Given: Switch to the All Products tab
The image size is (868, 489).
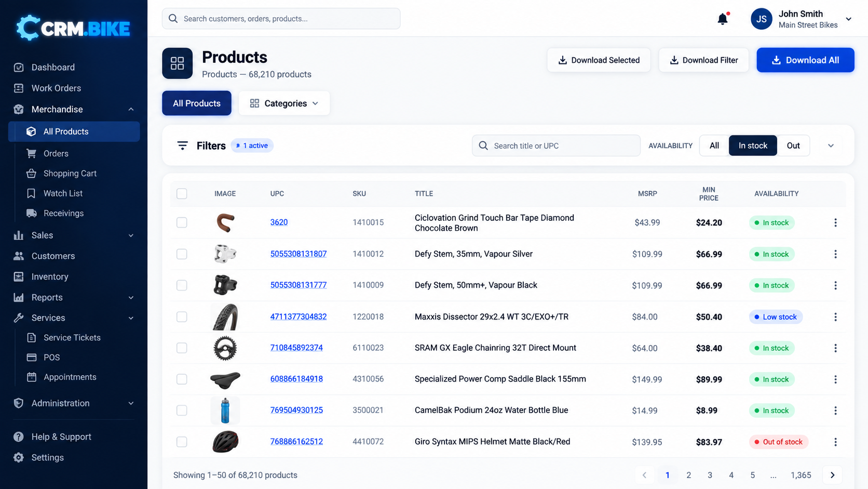Looking at the screenshot, I should (x=197, y=103).
